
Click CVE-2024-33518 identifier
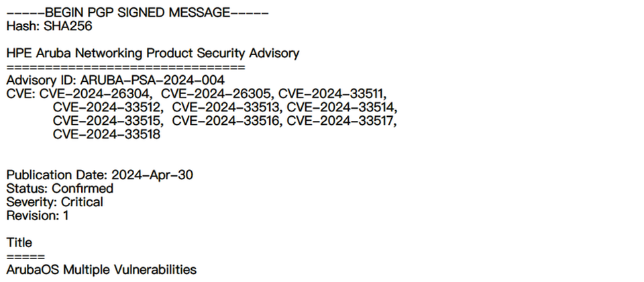pos(107,134)
